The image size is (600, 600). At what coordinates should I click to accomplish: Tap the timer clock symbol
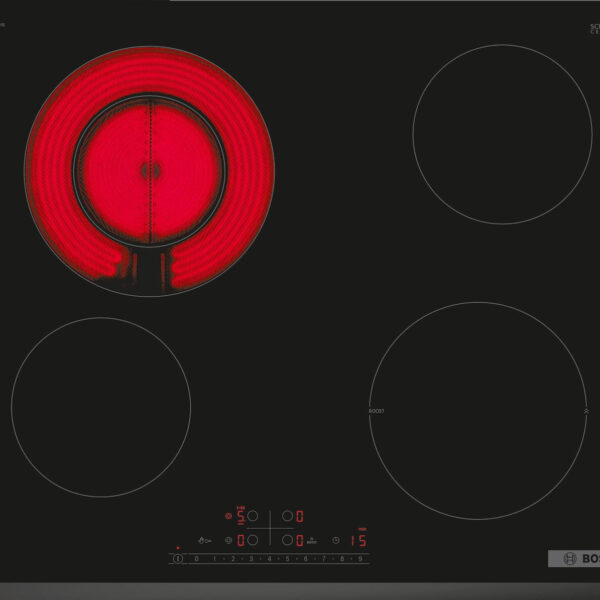336,540
